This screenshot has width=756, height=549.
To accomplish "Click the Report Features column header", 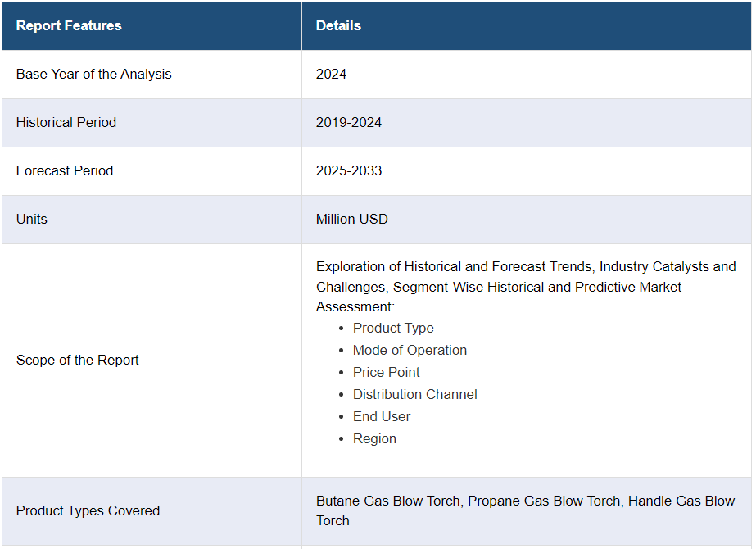I will [x=69, y=25].
